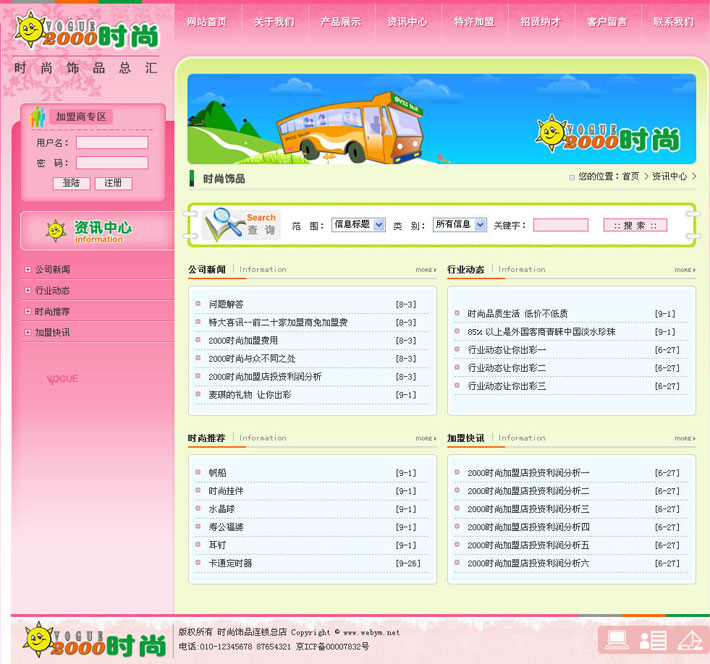Click the orange bus banner image
Image resolution: width=710 pixels, height=664 pixels.
[441, 119]
